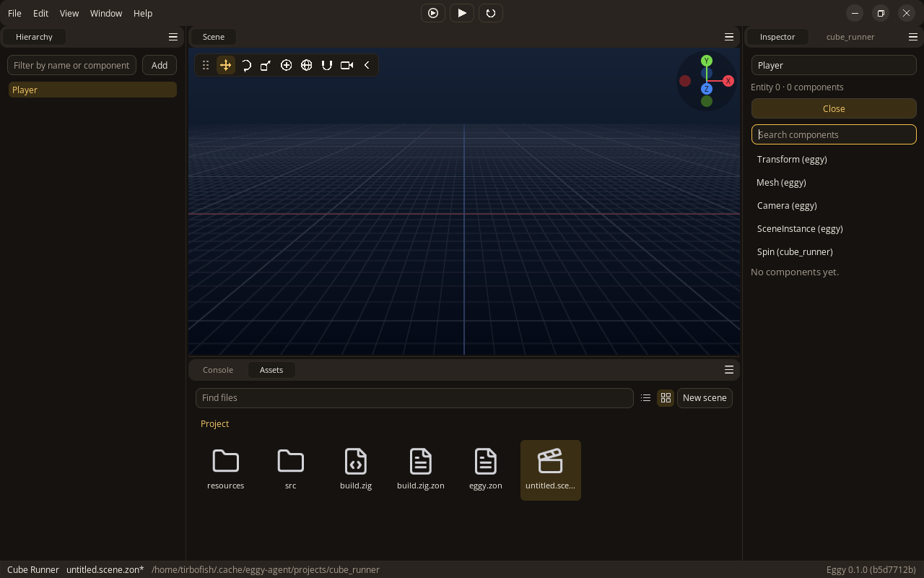Select the untitled.scene asset
This screenshot has height=578, width=924.
click(551, 470)
